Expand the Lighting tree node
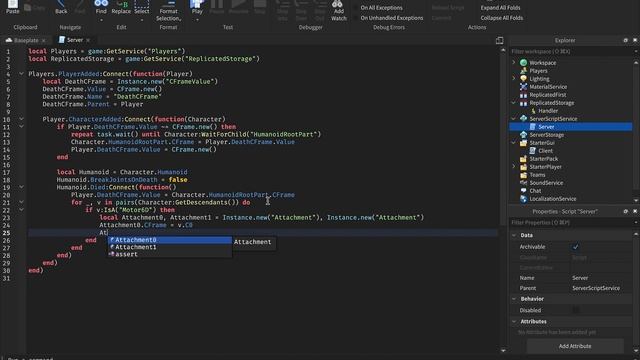 point(514,78)
